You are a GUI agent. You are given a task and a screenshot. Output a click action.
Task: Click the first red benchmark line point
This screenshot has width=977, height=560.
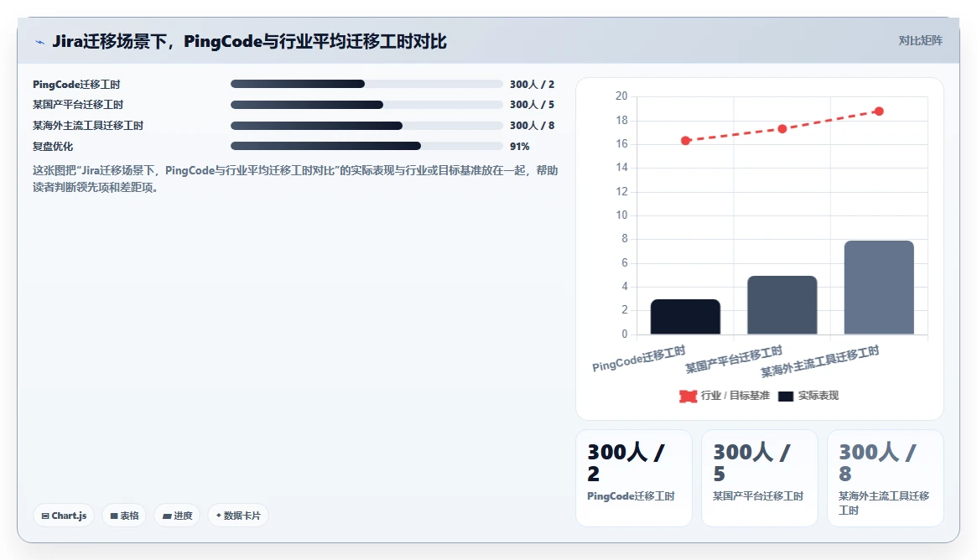(685, 141)
